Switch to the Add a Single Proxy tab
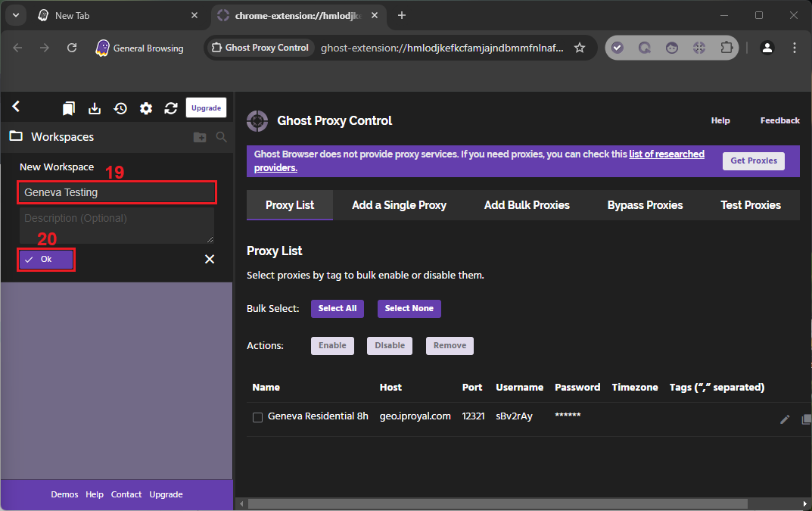Image resolution: width=812 pixels, height=511 pixels. pos(399,205)
